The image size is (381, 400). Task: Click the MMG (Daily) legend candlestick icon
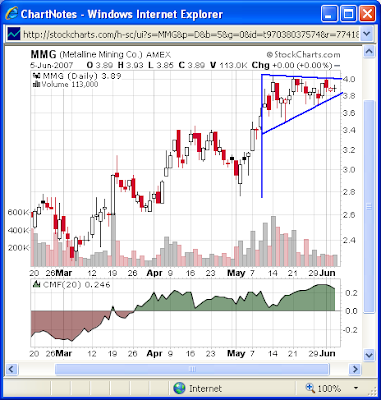pos(35,76)
